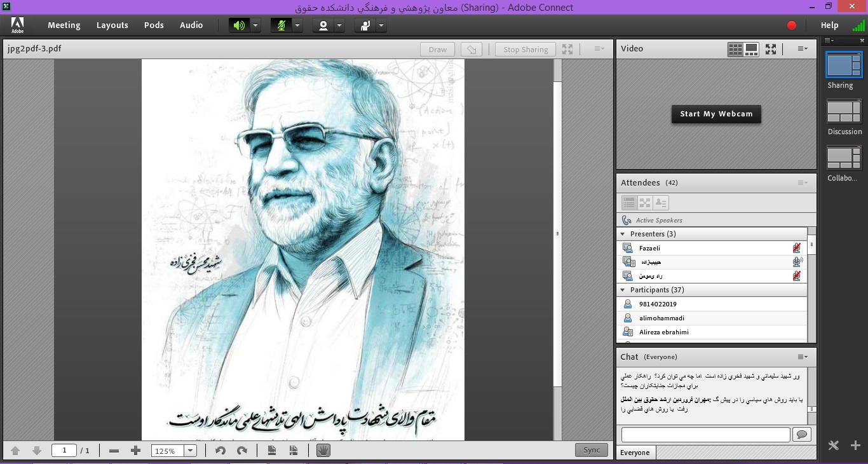868x464 pixels.
Task: Select the Sharing layout thumbnail
Action: [844, 64]
